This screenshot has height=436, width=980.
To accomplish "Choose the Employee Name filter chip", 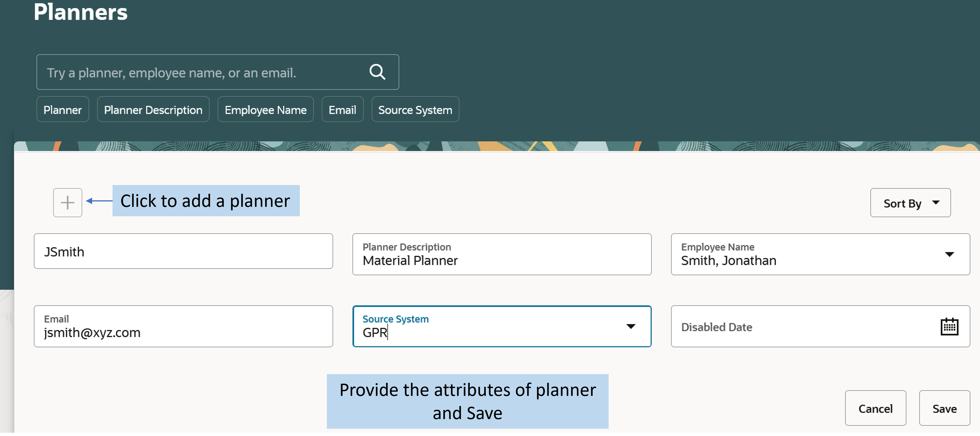I will (x=265, y=110).
